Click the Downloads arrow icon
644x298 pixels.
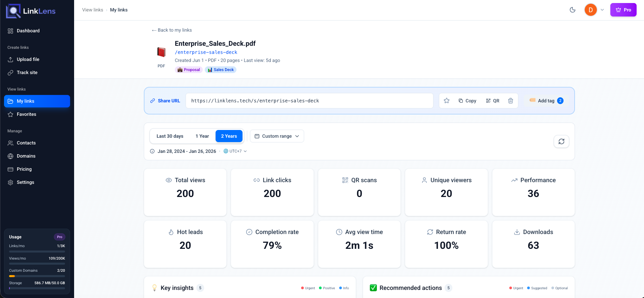coord(517,232)
